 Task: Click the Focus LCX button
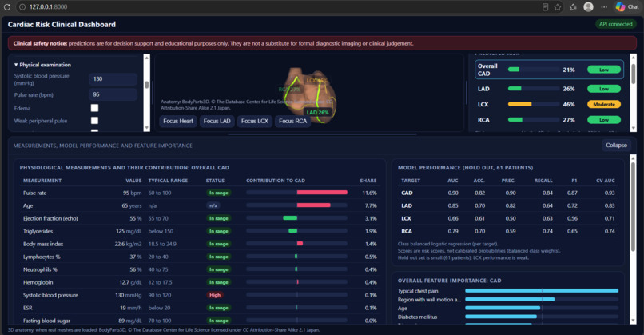[255, 121]
